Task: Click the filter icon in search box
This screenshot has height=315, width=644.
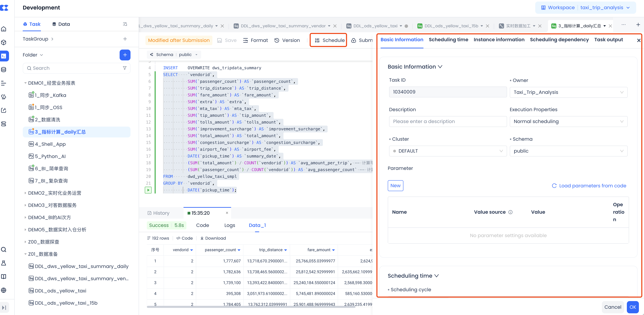Action: [x=125, y=68]
